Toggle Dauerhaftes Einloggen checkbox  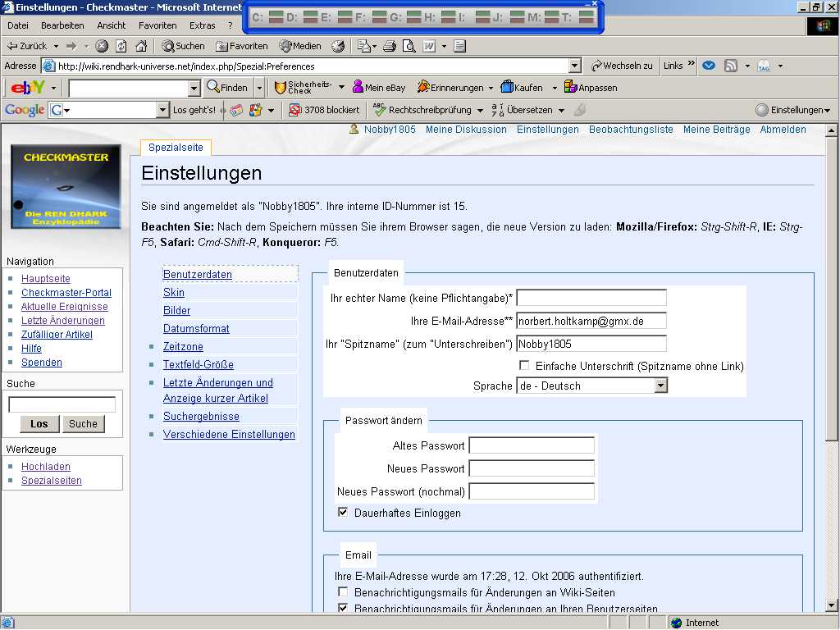pos(343,512)
